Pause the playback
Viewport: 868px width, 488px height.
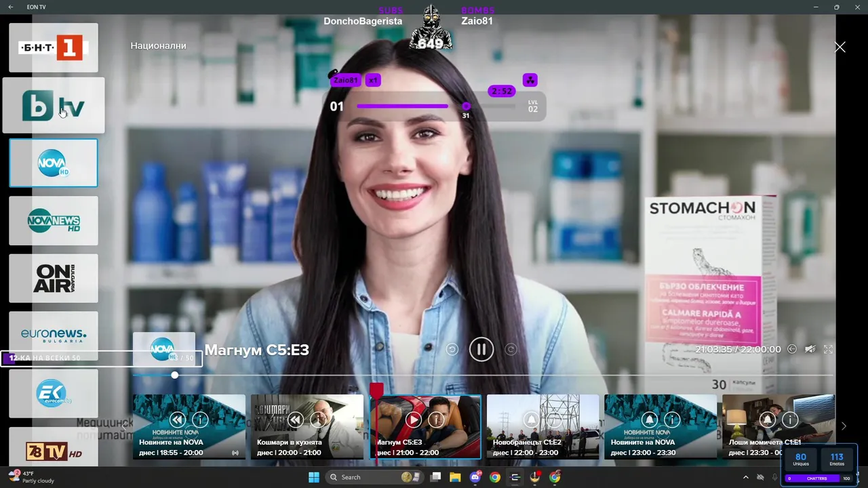(x=481, y=349)
